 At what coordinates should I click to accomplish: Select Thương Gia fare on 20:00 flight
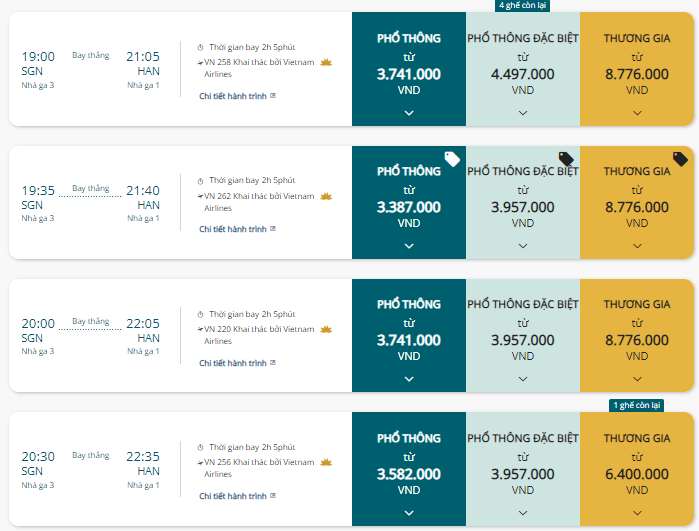637,336
